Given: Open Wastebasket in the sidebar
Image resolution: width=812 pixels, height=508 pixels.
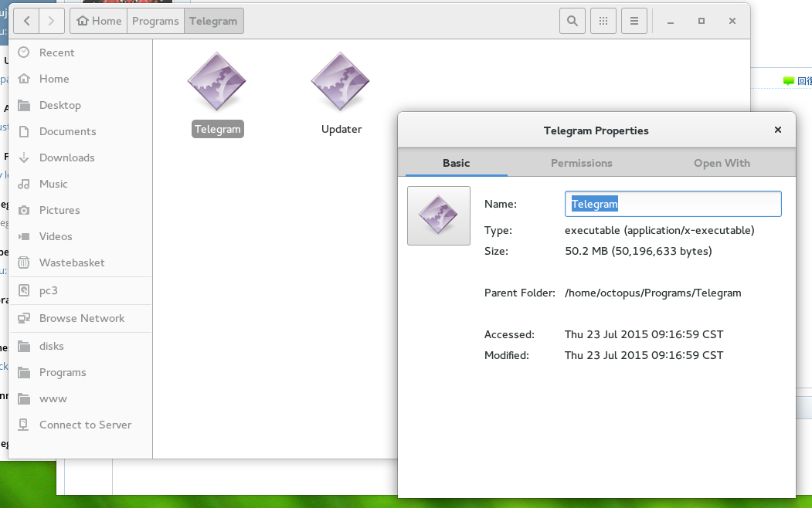Looking at the screenshot, I should click(80, 262).
